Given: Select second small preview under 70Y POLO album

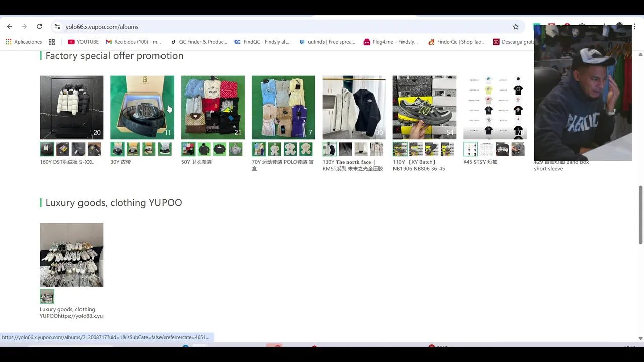Looking at the screenshot, I should pyautogui.click(x=275, y=149).
